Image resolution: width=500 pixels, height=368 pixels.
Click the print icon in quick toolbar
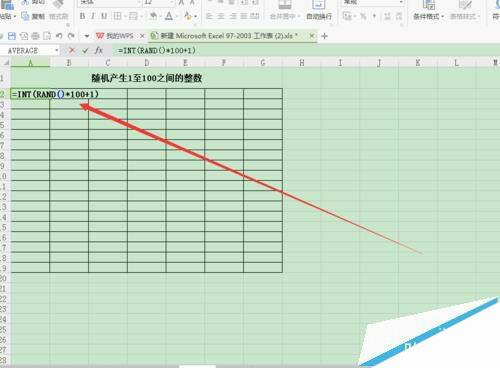35,36
